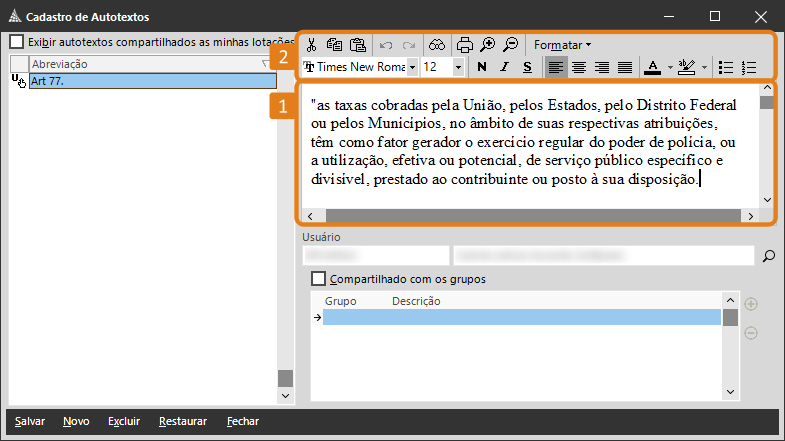Click Novo in the bottom bar
The image size is (785, 441).
pyautogui.click(x=76, y=422)
